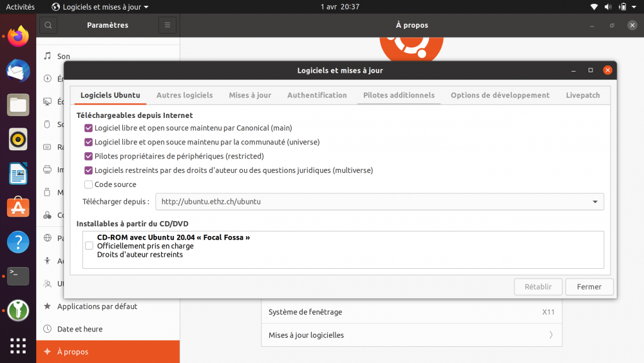Click Activités in the top bar
This screenshot has height=363, width=644.
tap(20, 6)
